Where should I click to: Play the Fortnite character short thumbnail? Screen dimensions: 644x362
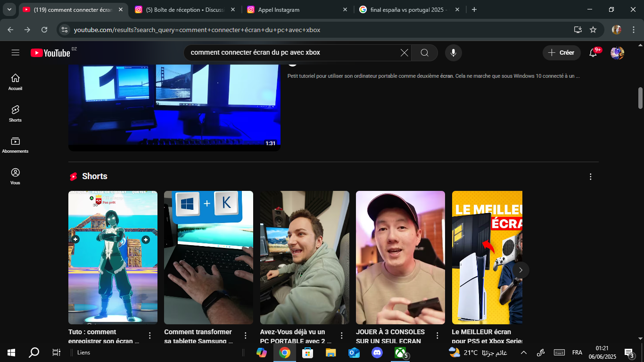click(x=113, y=257)
